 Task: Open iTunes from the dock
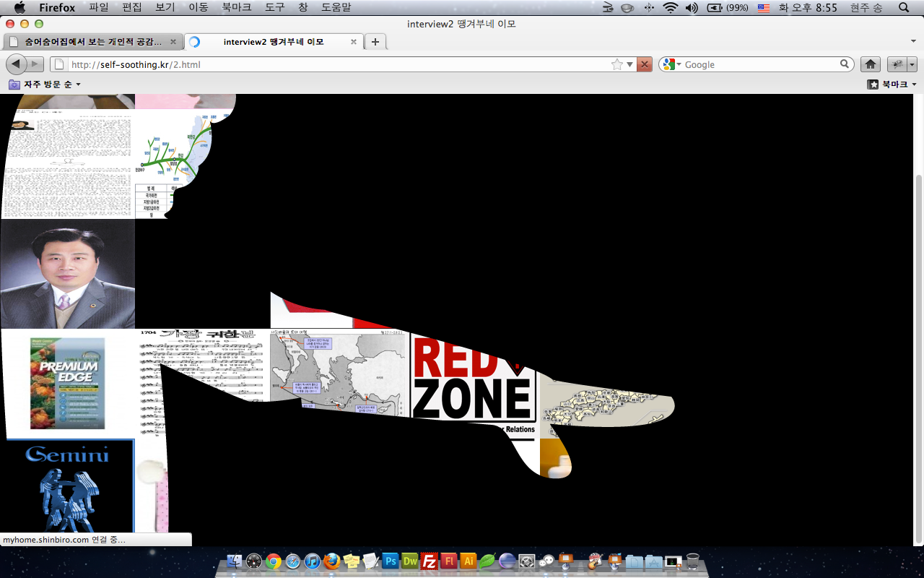(x=312, y=561)
